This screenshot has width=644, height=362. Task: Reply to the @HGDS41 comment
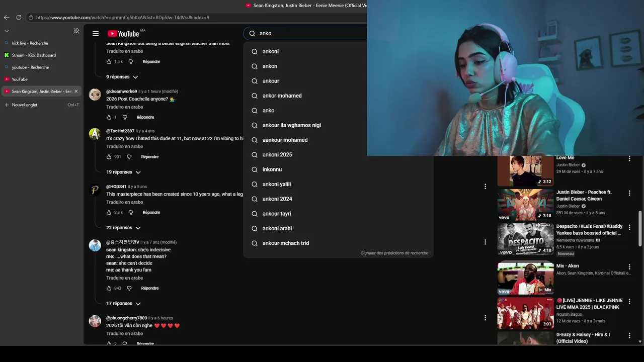tap(151, 213)
